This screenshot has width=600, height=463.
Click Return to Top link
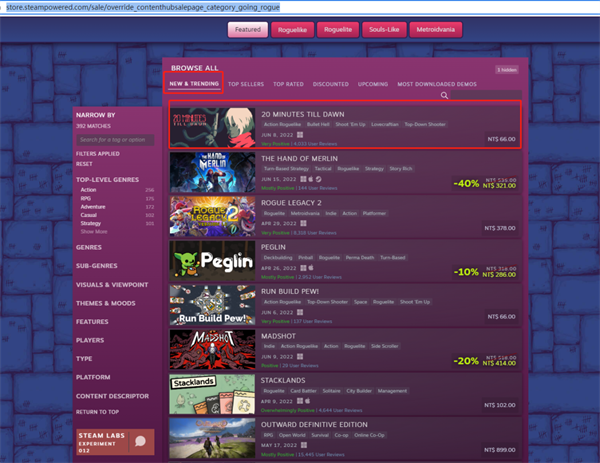[97, 412]
